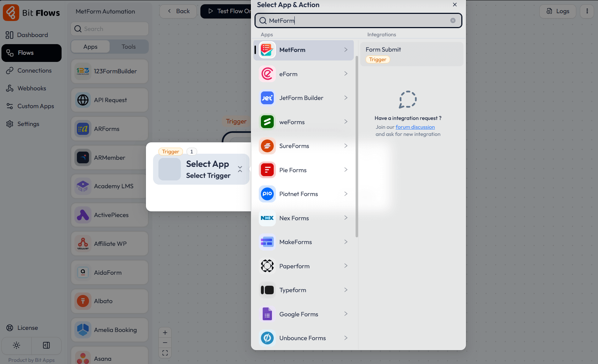
Task: Open the forum discussion link
Action: pos(415,127)
